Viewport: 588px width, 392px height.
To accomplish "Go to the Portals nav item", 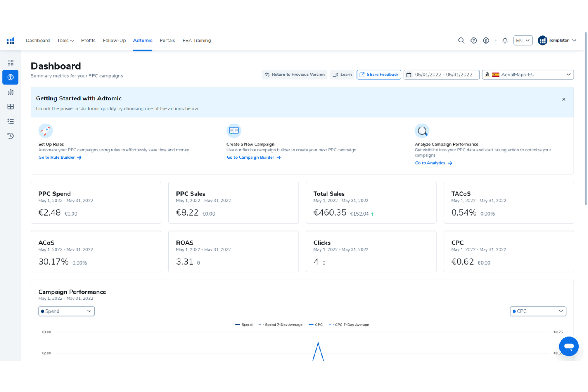I will click(x=167, y=41).
